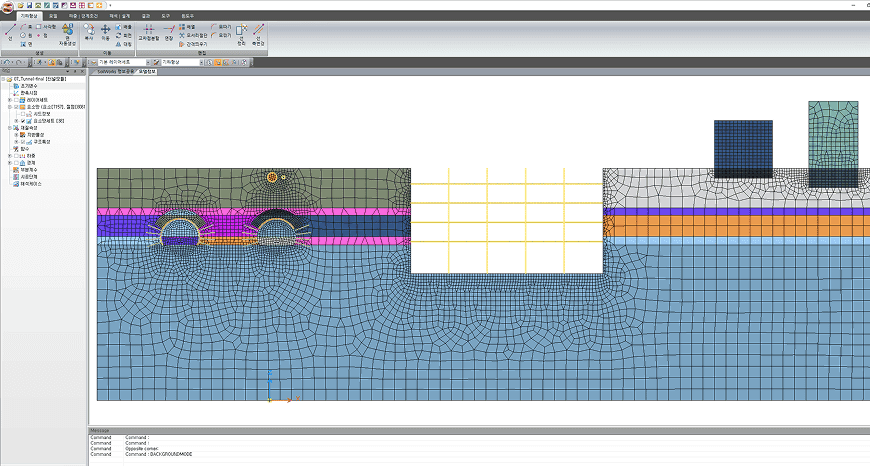Viewport: 870px width, 466px height.
Task: Click the Copy (복사) tool icon
Action: pyautogui.click(x=89, y=32)
